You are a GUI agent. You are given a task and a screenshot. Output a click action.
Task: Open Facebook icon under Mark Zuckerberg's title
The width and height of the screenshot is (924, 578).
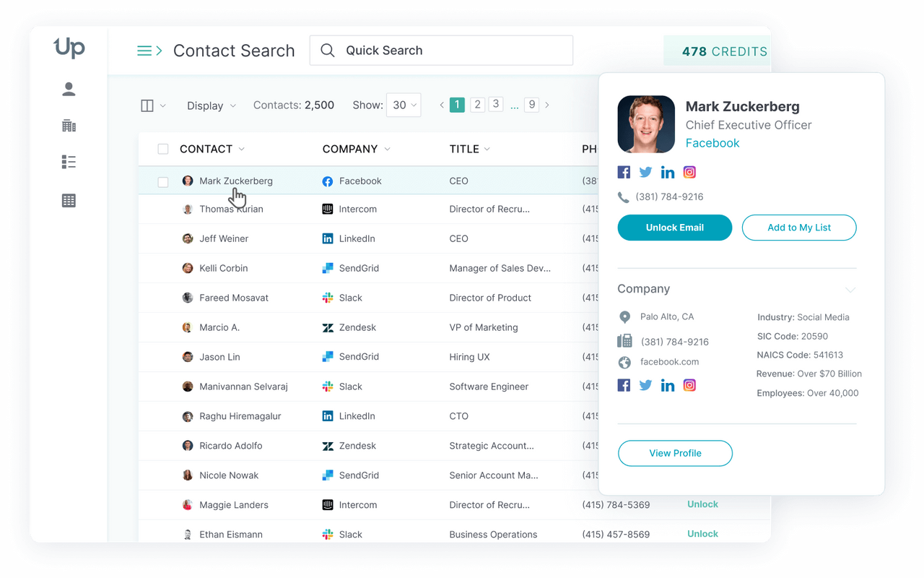pos(624,172)
